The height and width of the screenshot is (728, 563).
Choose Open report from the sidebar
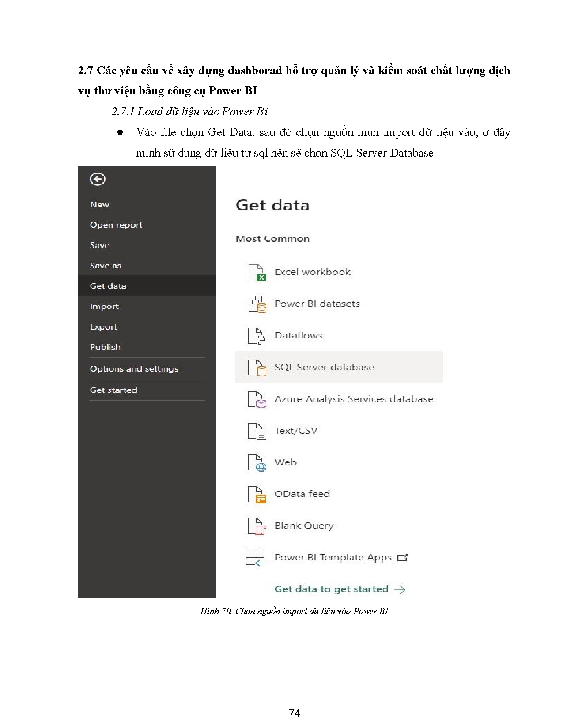(116, 225)
